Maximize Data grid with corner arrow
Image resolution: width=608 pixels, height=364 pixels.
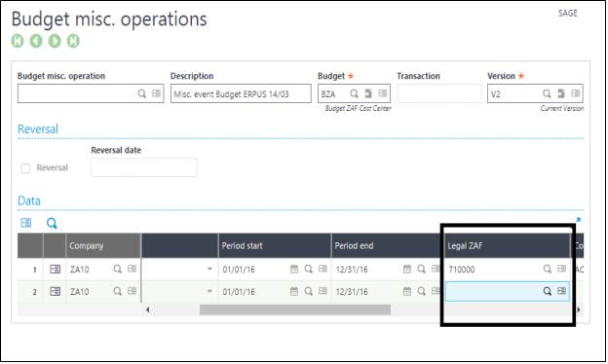(578, 220)
